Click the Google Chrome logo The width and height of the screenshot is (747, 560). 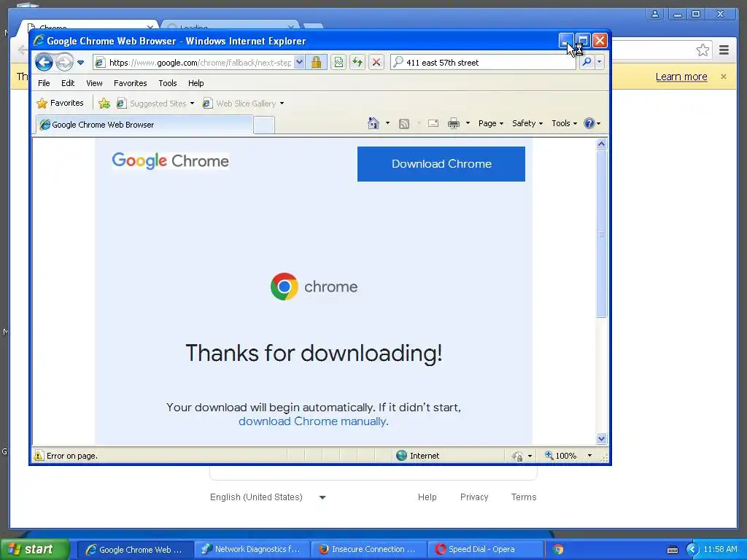coord(170,161)
